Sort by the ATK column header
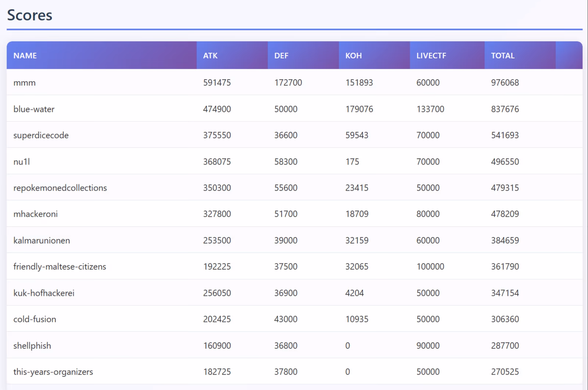 click(x=210, y=56)
